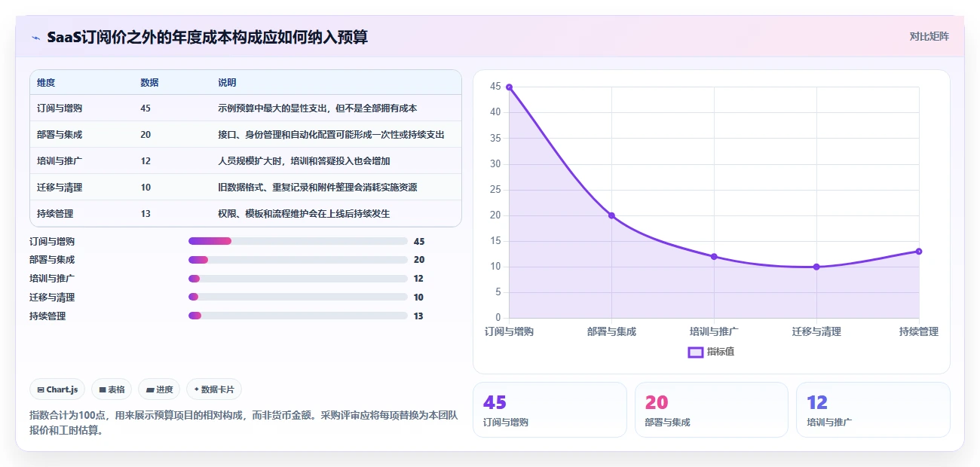Click the chart point at 迁移与清理 (10)
This screenshot has height=467, width=980.
click(x=816, y=267)
